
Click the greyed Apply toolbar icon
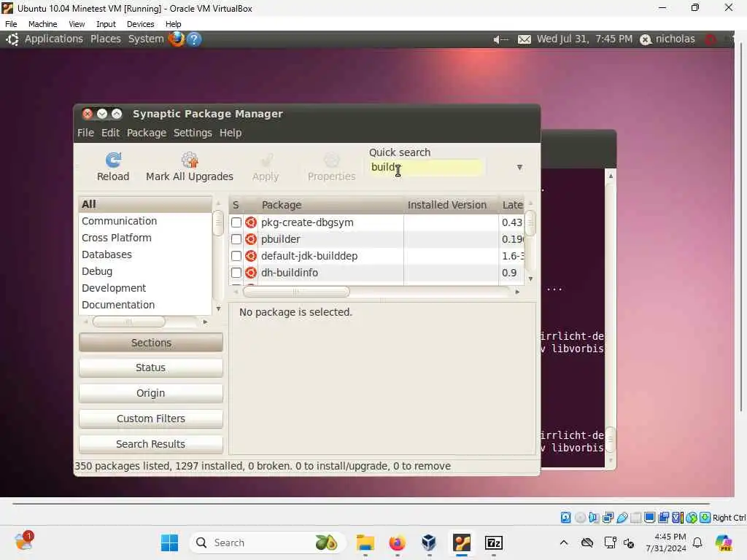pos(266,160)
